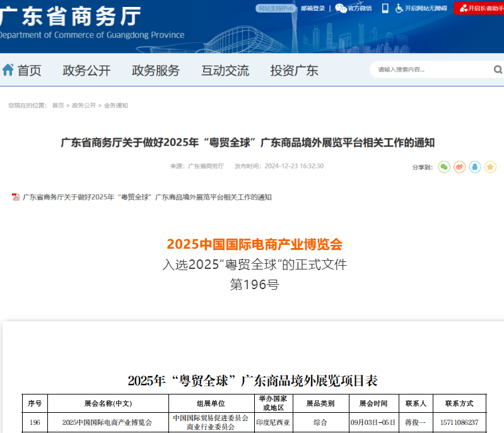
Task: Click the line 入选2025"粤贸全球"的正式文件
Action: tap(254, 264)
